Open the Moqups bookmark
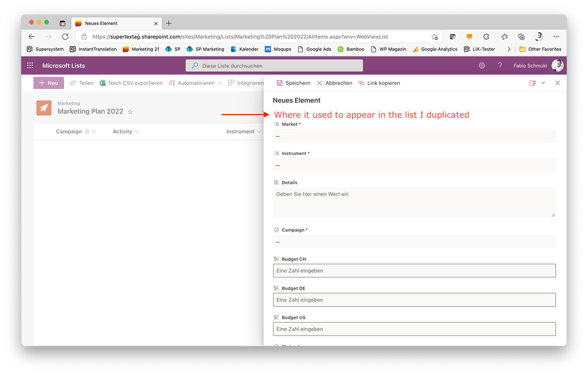The width and height of the screenshot is (588, 374). coord(278,49)
